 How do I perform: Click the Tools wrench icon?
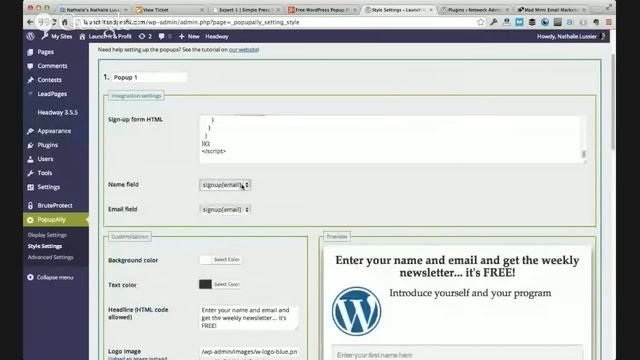[x=30, y=173]
